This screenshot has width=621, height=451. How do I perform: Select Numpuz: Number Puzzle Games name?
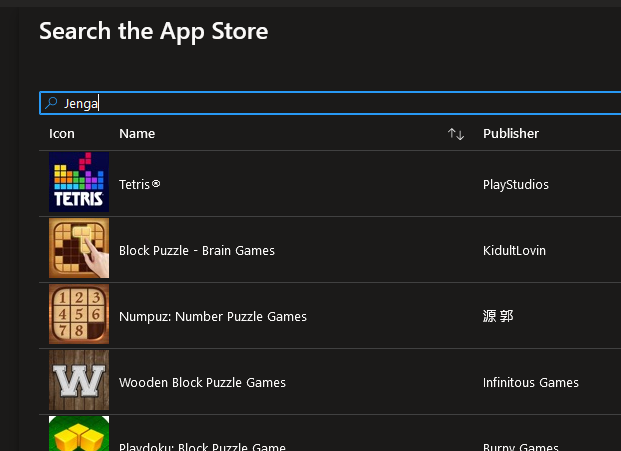tap(213, 317)
